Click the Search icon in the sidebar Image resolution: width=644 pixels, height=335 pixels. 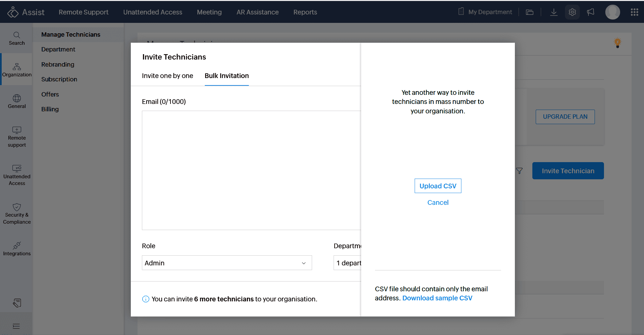tap(16, 35)
